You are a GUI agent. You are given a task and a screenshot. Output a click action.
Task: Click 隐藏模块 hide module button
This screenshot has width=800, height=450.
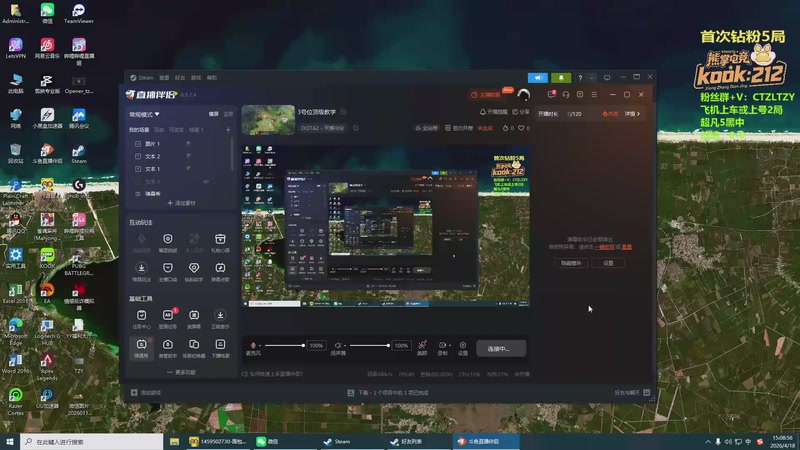point(571,263)
